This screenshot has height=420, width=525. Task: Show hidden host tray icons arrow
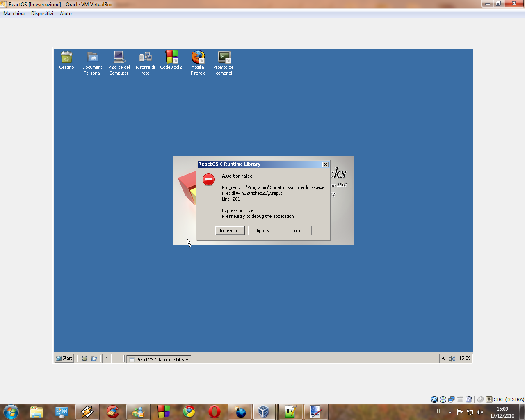pyautogui.click(x=450, y=412)
